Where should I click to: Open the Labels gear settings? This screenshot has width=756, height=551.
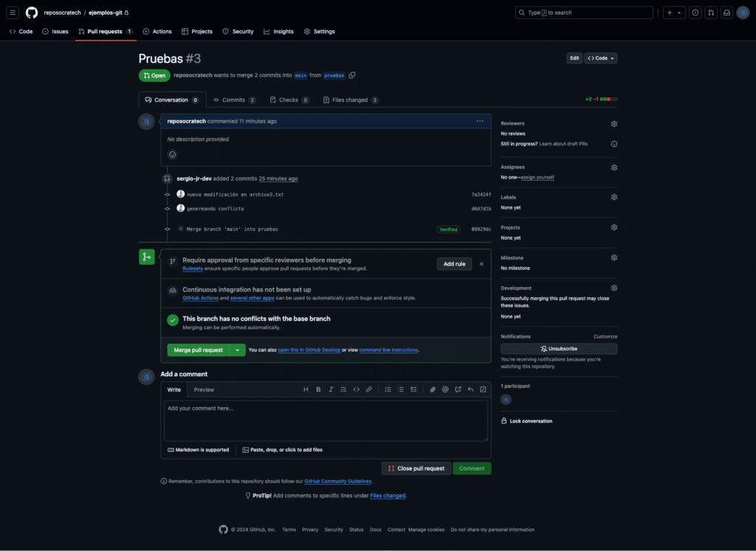pos(614,198)
